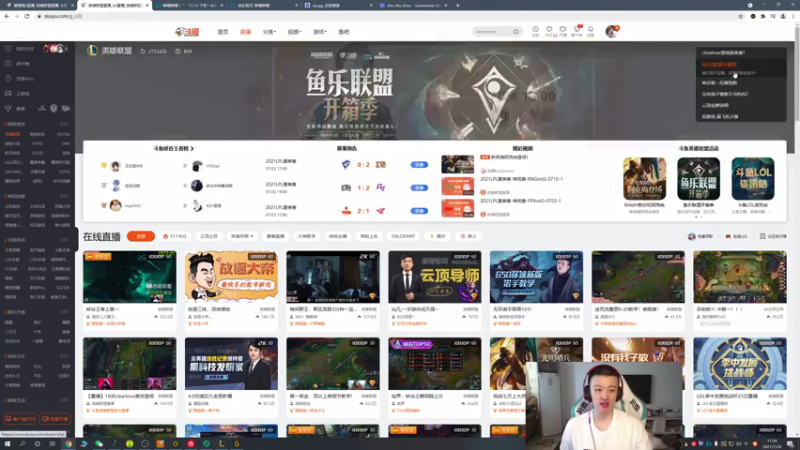Open 斗鱼LOL资讯站 activity thumbnail

coord(753,179)
